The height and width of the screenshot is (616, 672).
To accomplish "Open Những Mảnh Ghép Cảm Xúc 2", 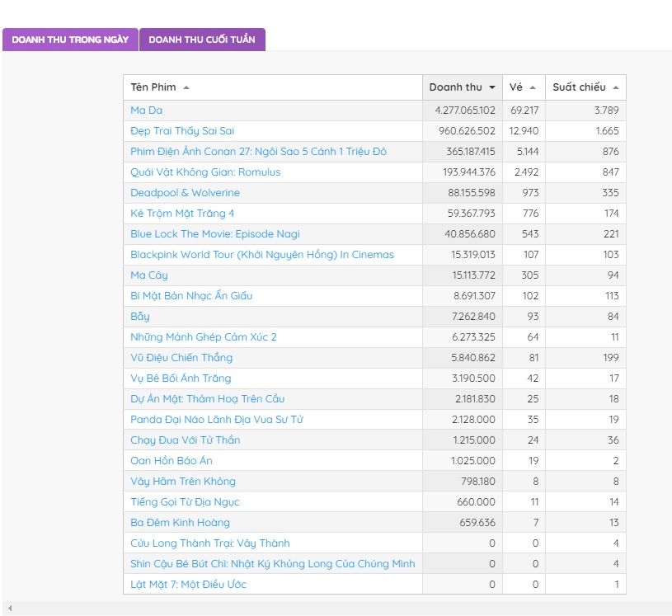I will [x=204, y=337].
